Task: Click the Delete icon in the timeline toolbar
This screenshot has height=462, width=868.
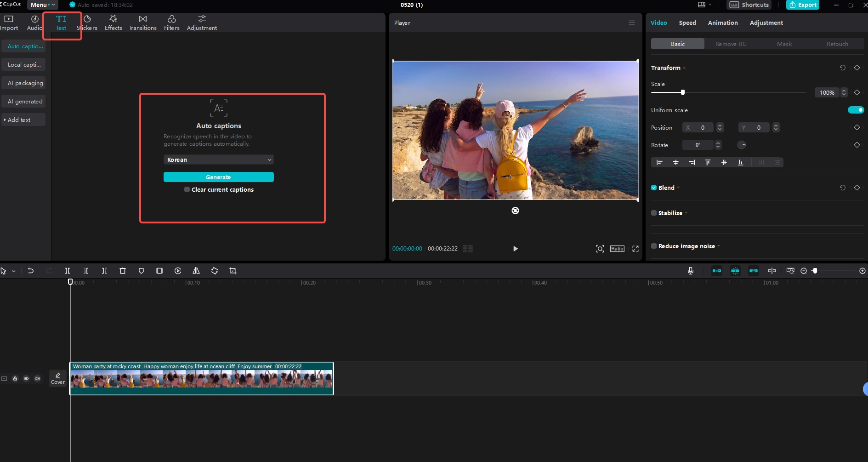Action: [x=122, y=271]
